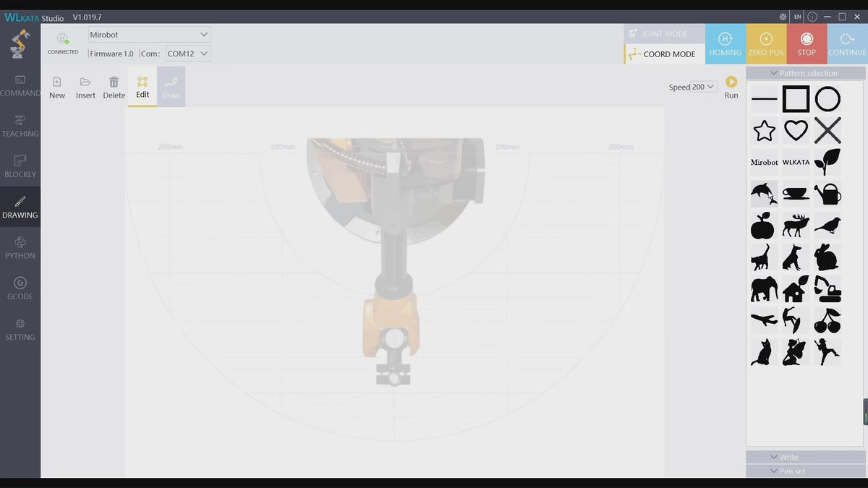Open the COM12 port dropdown

(x=187, y=53)
